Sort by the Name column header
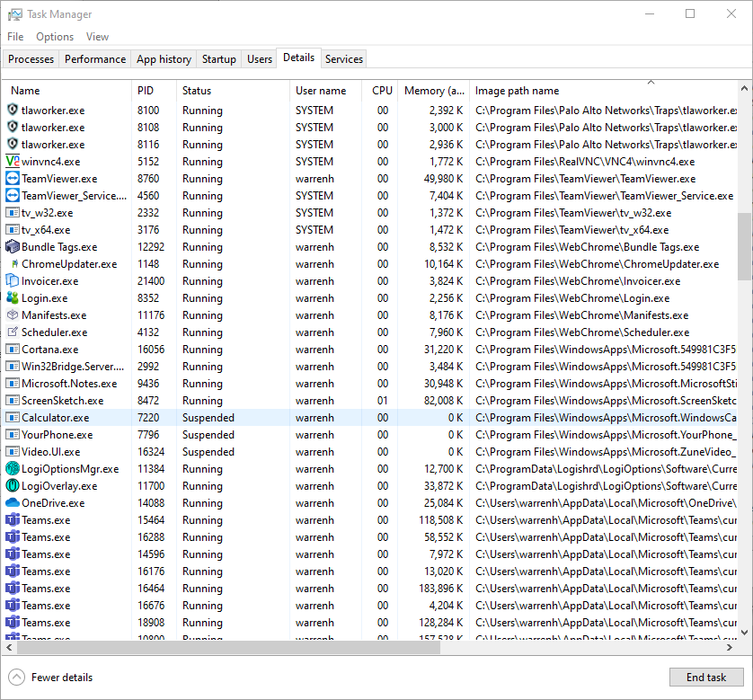Viewport: 753px width, 700px height. (x=66, y=90)
